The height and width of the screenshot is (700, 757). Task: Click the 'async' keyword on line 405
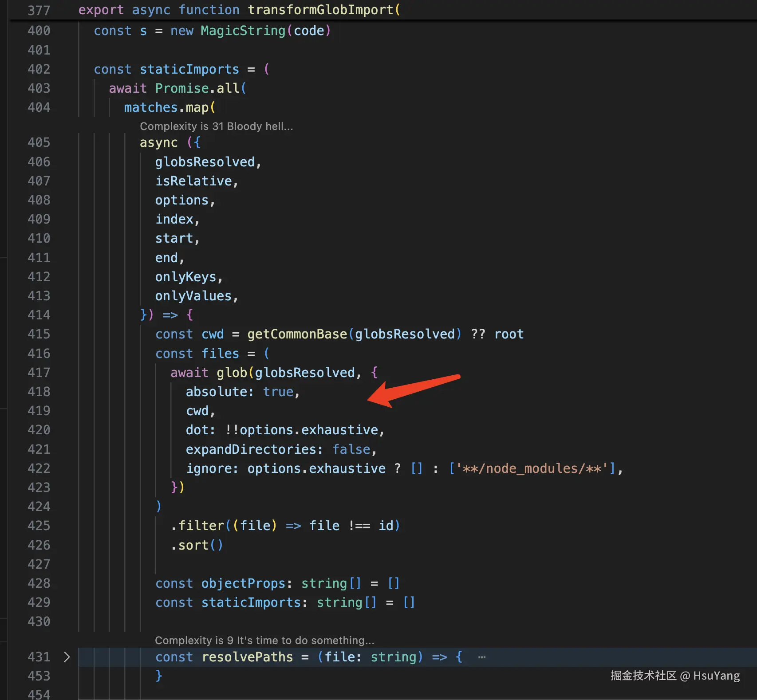pos(158,142)
